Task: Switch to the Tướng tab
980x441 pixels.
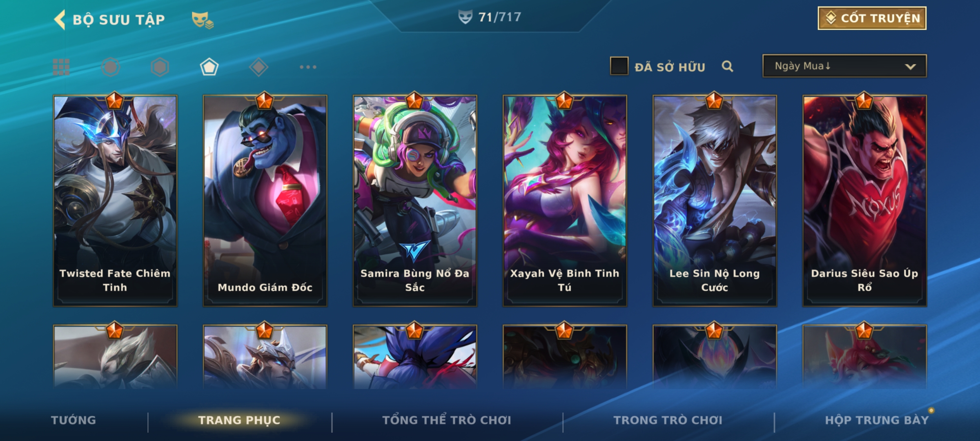Action: click(73, 420)
